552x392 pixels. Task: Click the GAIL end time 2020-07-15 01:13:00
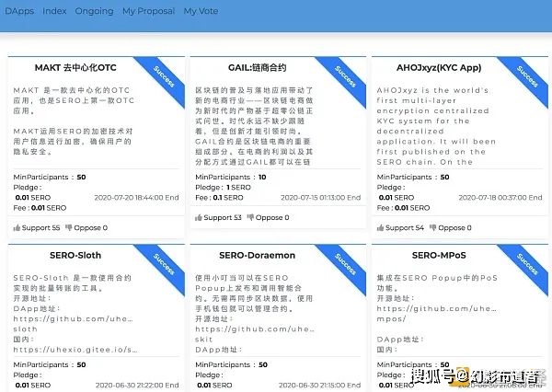pyautogui.click(x=321, y=198)
